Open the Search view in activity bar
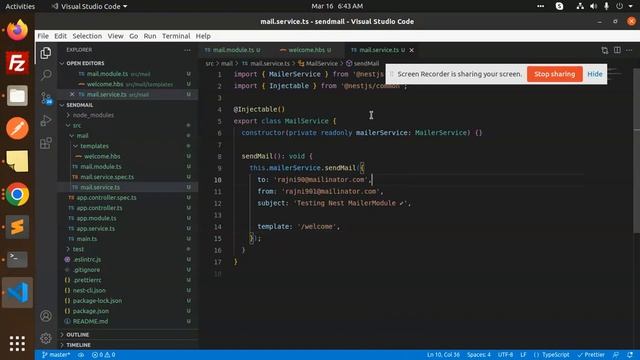 (46, 75)
